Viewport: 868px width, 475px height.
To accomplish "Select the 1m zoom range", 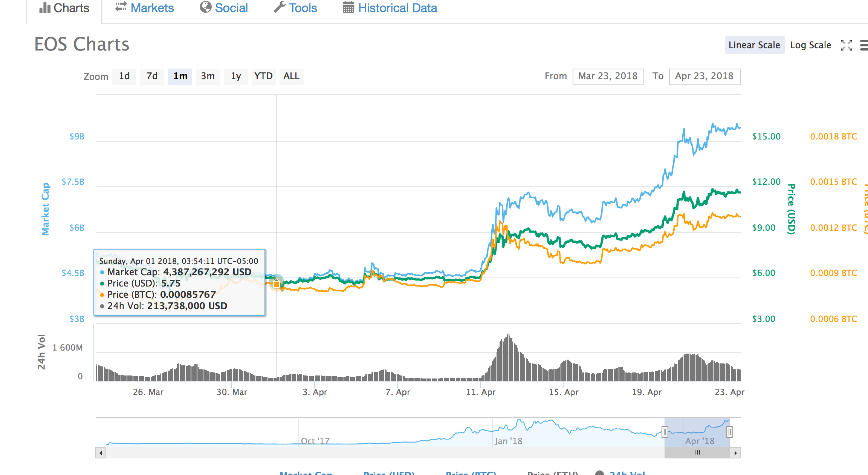I will pos(180,76).
